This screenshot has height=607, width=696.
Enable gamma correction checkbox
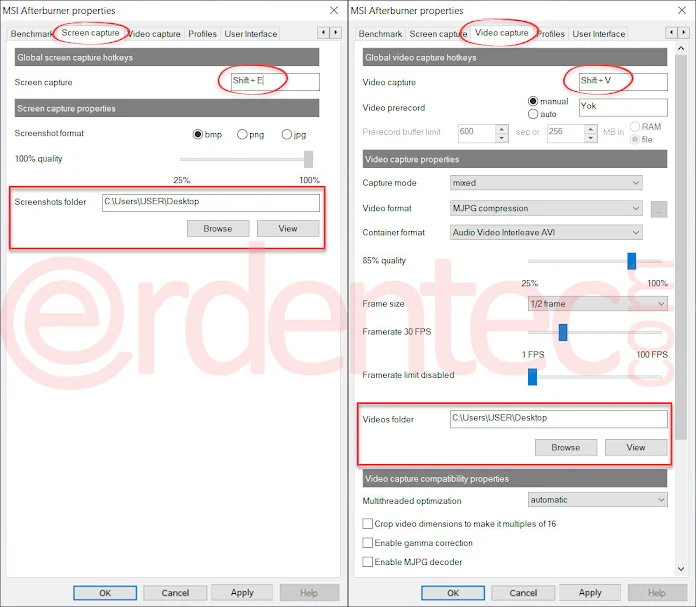click(x=368, y=543)
